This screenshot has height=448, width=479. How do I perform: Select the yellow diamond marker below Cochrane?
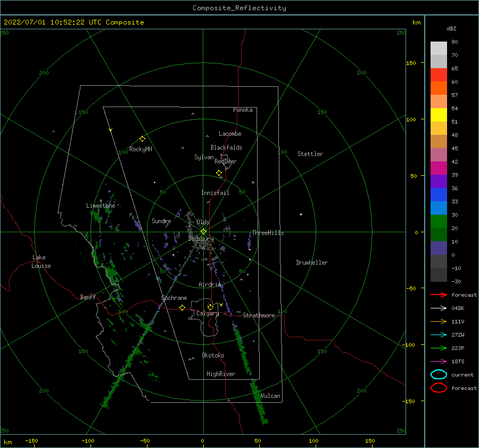coord(183,308)
